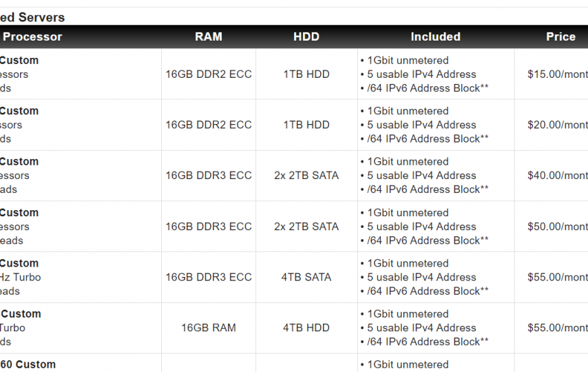Click the Price column header
Viewport: 588px width, 372px height.
click(560, 37)
